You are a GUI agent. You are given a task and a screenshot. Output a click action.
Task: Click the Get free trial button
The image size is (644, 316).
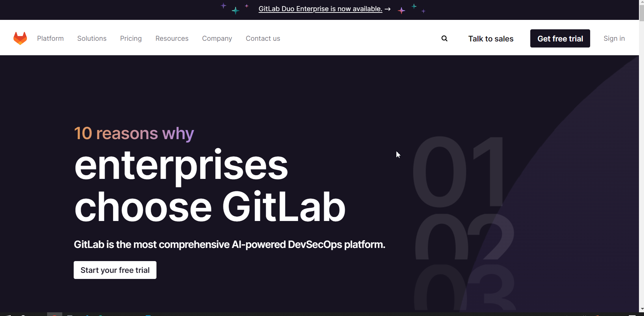[560, 38]
